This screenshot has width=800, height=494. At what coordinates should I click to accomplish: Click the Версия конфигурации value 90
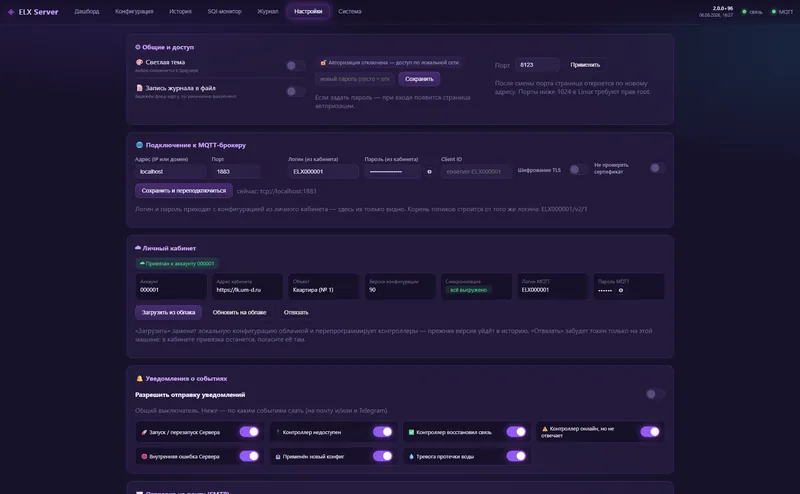(x=372, y=290)
